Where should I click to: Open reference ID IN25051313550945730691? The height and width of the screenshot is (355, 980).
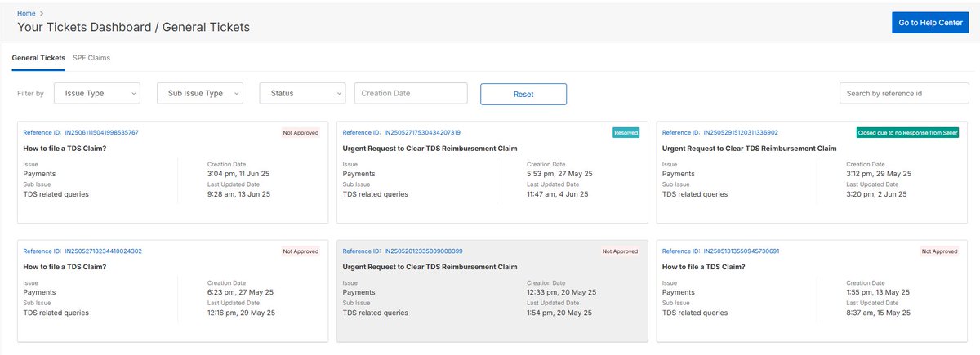click(742, 251)
